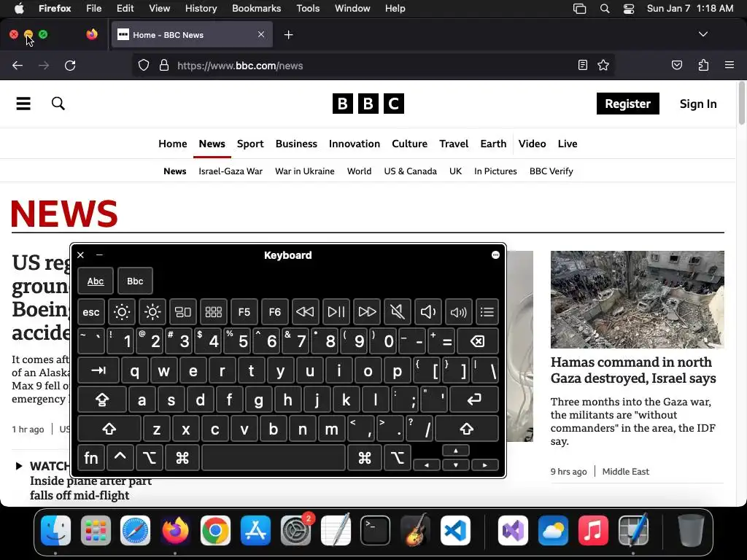Image resolution: width=747 pixels, height=560 pixels.
Task: Open the Tools menu
Action: pyautogui.click(x=308, y=8)
